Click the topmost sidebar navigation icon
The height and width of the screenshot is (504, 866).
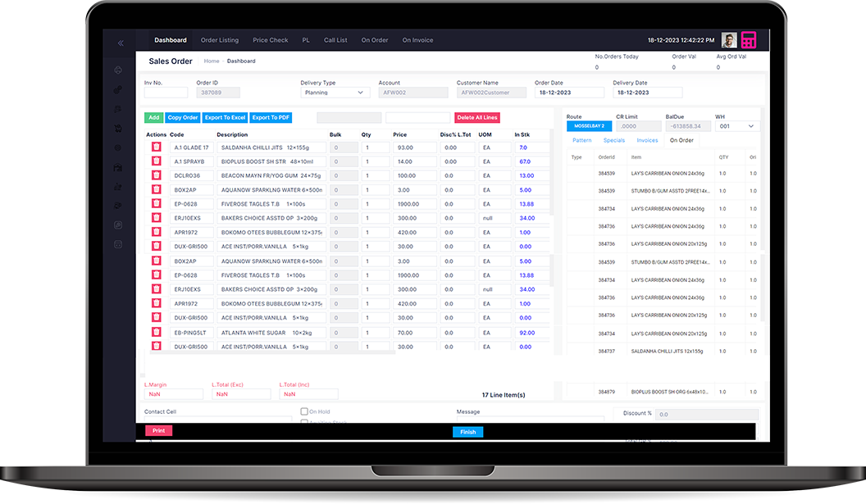point(118,70)
